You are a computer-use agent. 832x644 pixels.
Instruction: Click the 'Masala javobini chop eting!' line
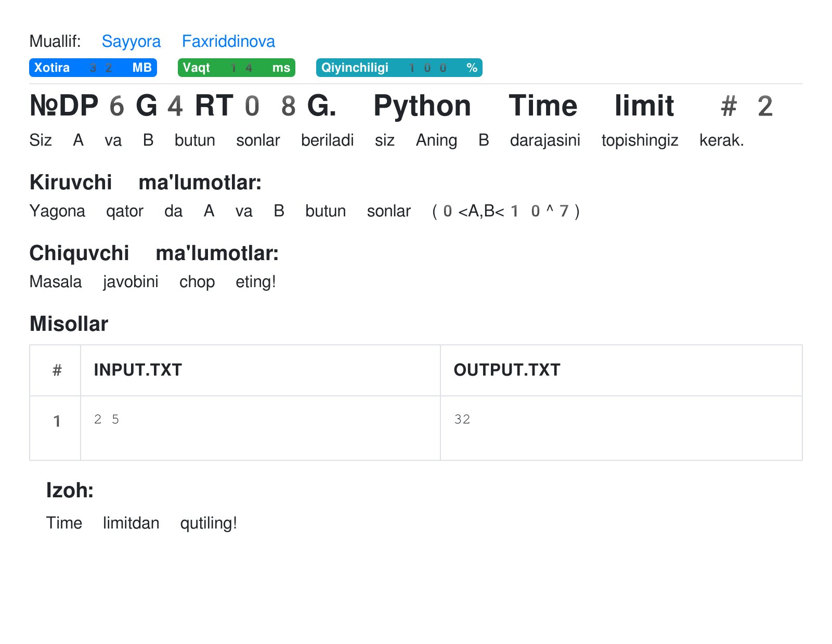pyautogui.click(x=152, y=281)
